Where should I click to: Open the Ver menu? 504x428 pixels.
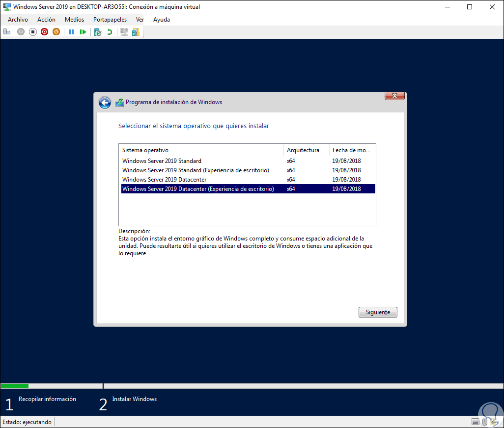pos(140,20)
